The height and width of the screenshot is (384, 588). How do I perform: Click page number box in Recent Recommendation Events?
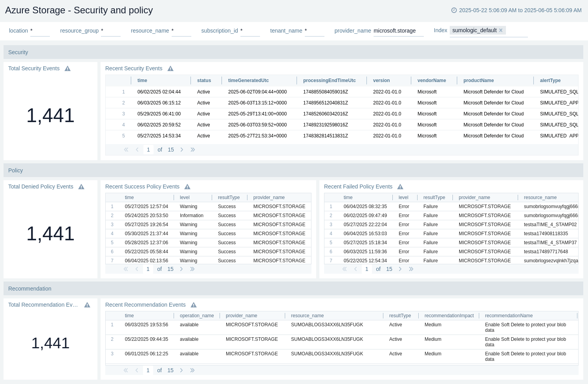[x=148, y=370]
